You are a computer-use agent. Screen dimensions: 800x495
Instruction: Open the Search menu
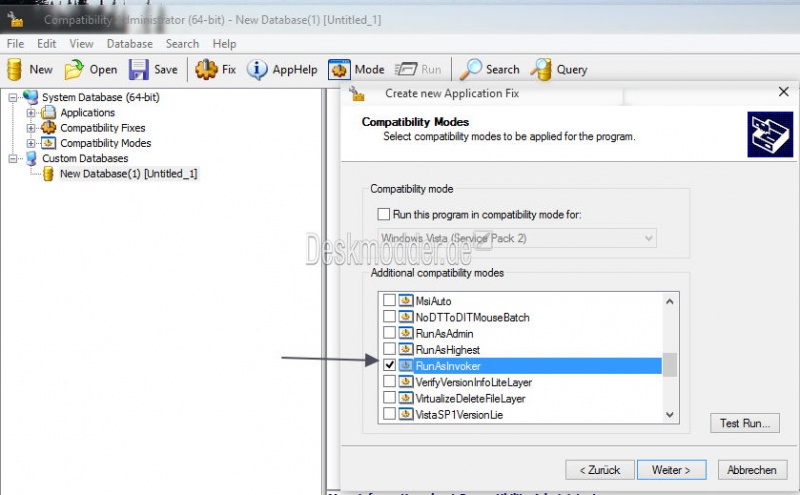click(x=182, y=44)
